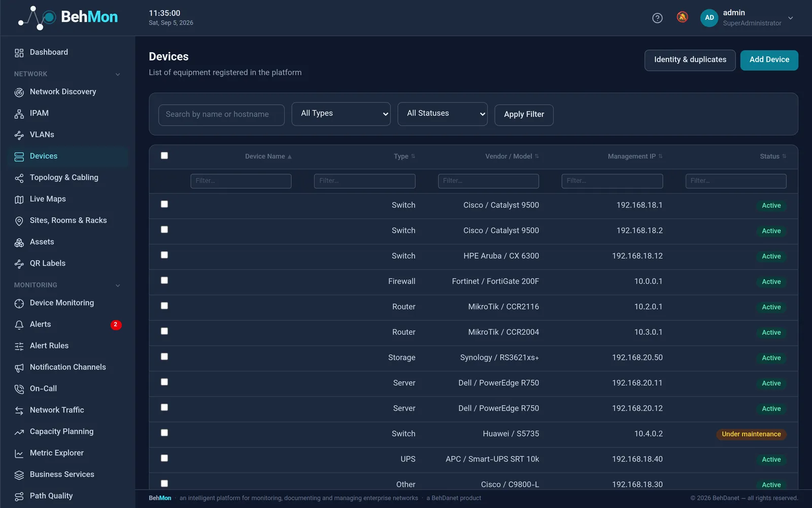The width and height of the screenshot is (812, 508).
Task: Click the VLANs icon in sidebar
Action: coord(19,135)
